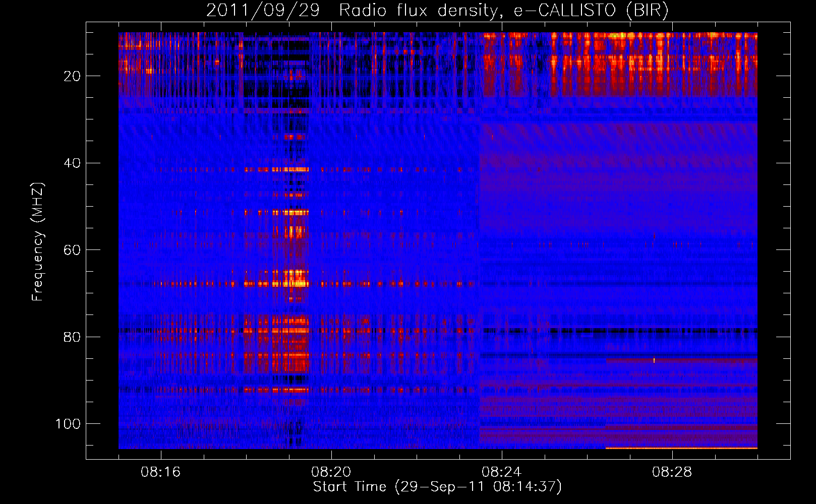Viewport: 816px width, 504px height.
Task: Select the 08:20 time tick label
Action: coord(331,472)
